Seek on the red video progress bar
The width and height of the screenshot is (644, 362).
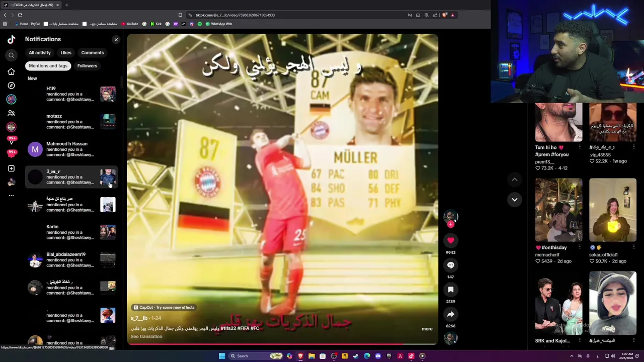click(x=282, y=344)
